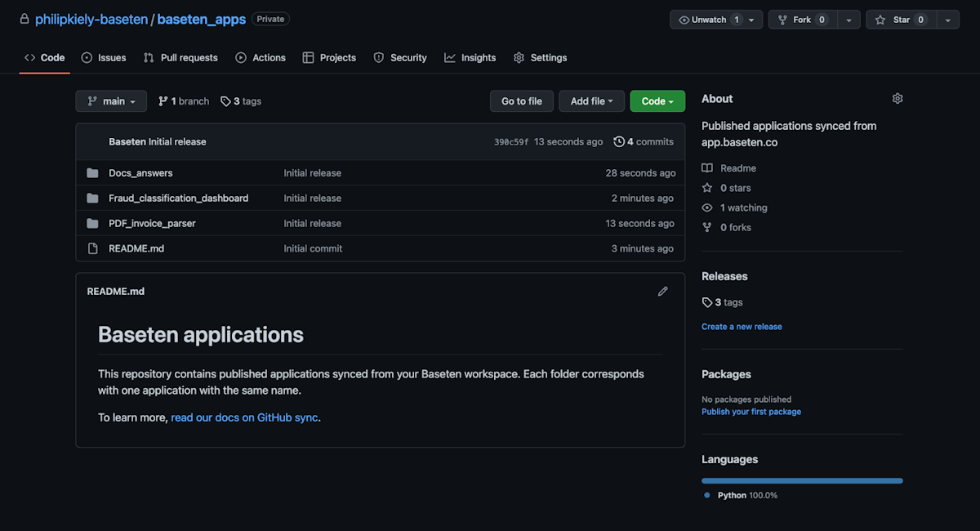Viewport: 980px width, 531px height.
Task: Open the baseten_apps repository name link
Action: (201, 19)
